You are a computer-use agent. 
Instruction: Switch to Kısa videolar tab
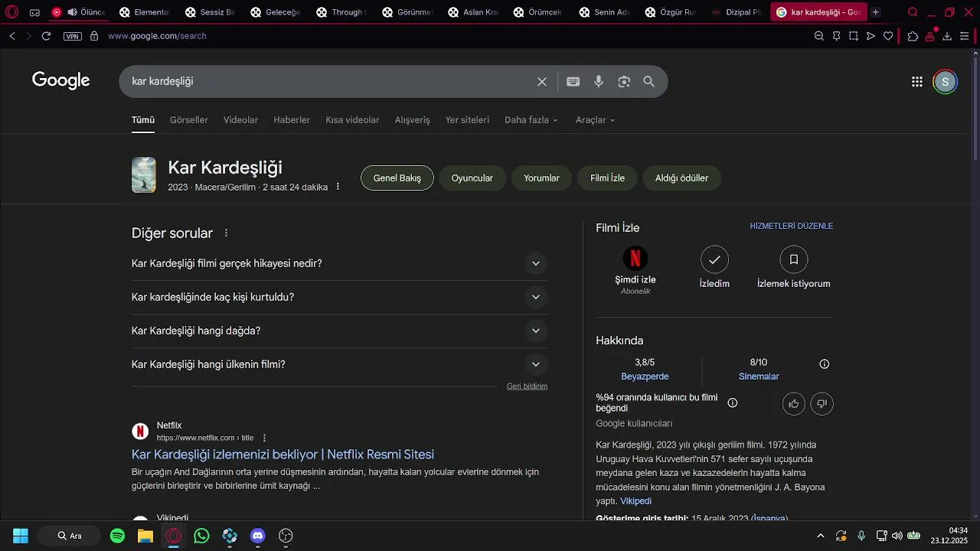pos(352,120)
